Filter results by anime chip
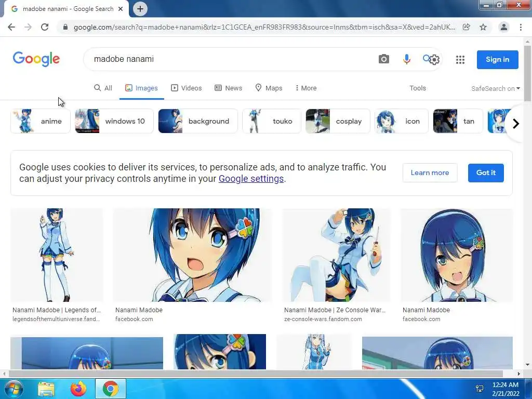The height and width of the screenshot is (399, 532). click(x=41, y=121)
